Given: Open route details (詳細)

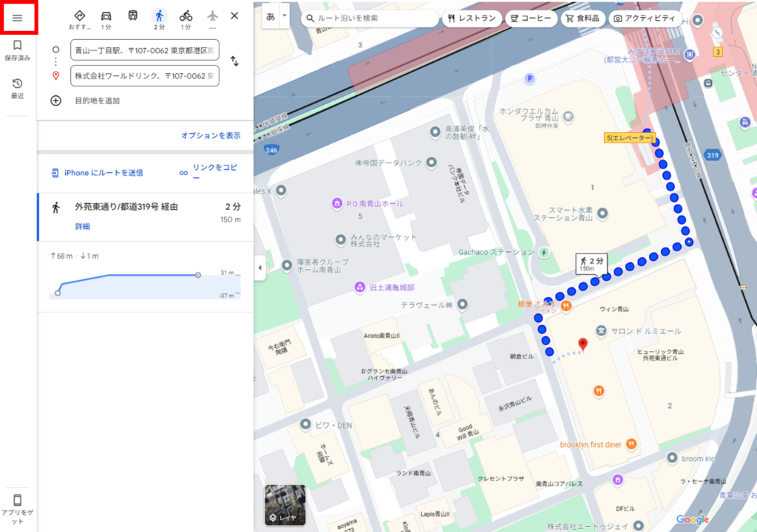Looking at the screenshot, I should click(83, 226).
